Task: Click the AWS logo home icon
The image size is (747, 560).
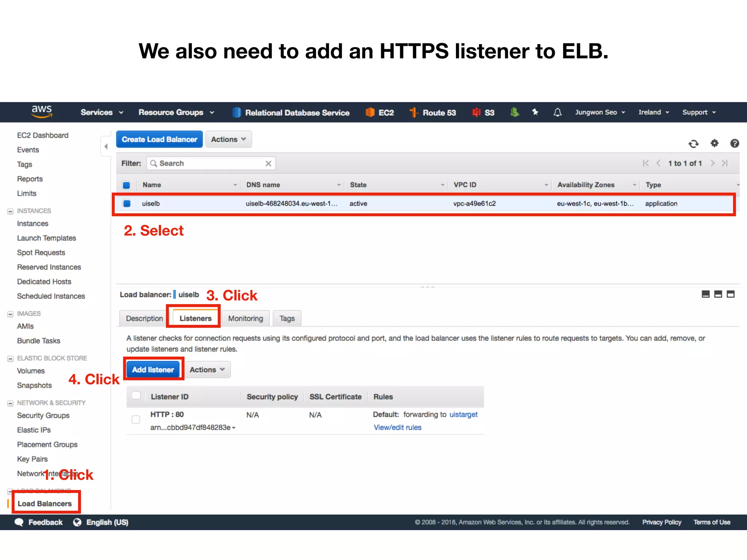Action: [x=42, y=112]
